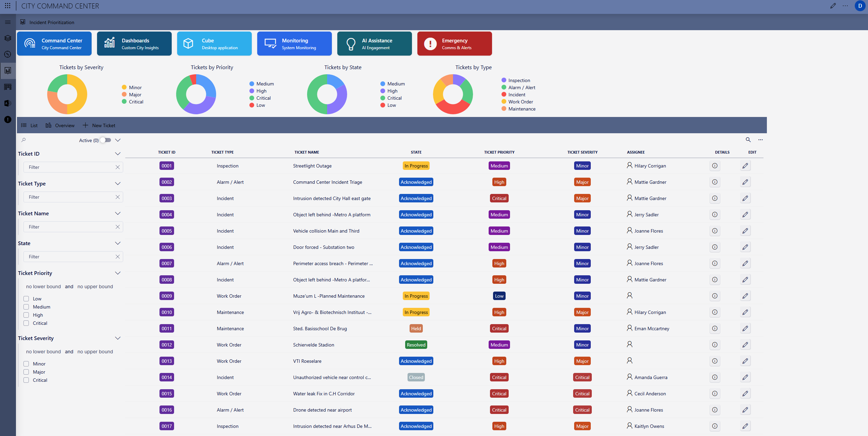Click the table search magnifier icon

[x=748, y=140]
